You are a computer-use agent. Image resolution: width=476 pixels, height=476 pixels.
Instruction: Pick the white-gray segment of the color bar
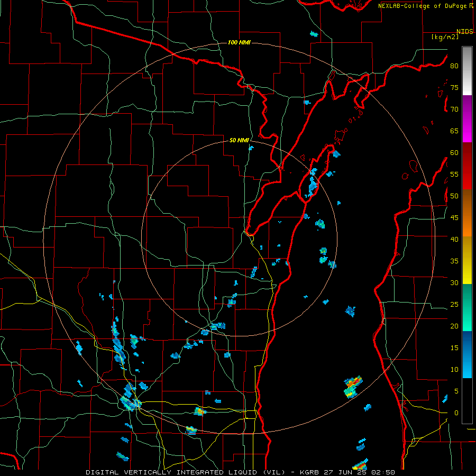tap(467, 71)
